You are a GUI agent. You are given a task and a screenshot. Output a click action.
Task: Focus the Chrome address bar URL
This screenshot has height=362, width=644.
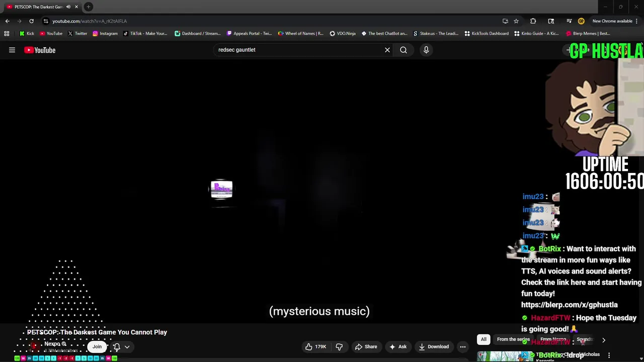click(90, 21)
